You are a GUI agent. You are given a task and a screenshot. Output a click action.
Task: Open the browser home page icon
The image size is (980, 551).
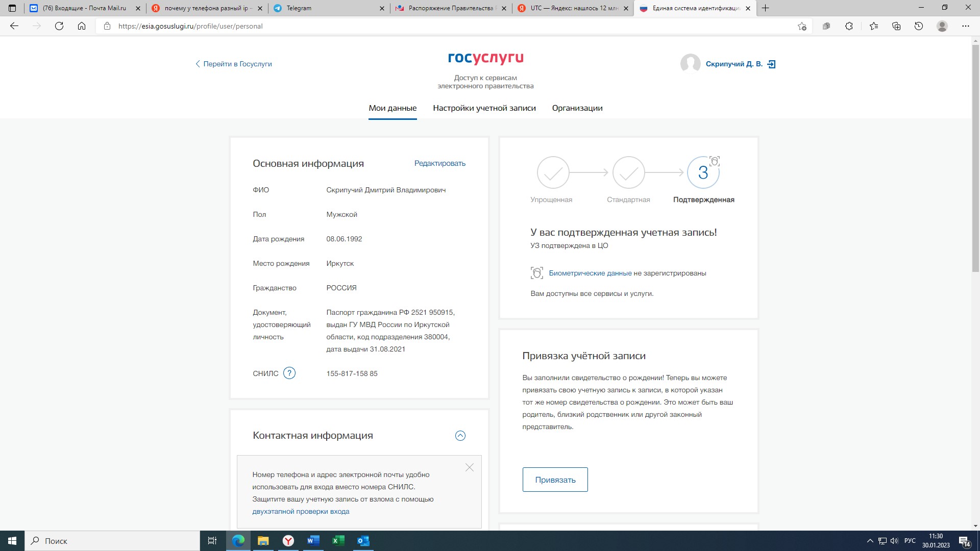pyautogui.click(x=82, y=26)
